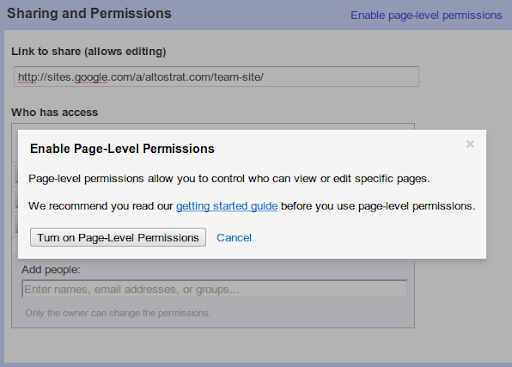Click the word 'allows editing' in the label
The image size is (512, 367).
coord(125,51)
